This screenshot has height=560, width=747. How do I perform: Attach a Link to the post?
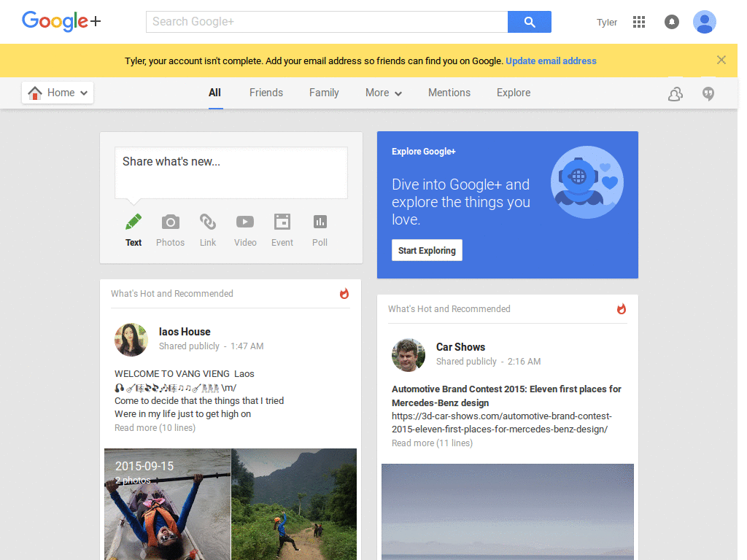pyautogui.click(x=208, y=222)
